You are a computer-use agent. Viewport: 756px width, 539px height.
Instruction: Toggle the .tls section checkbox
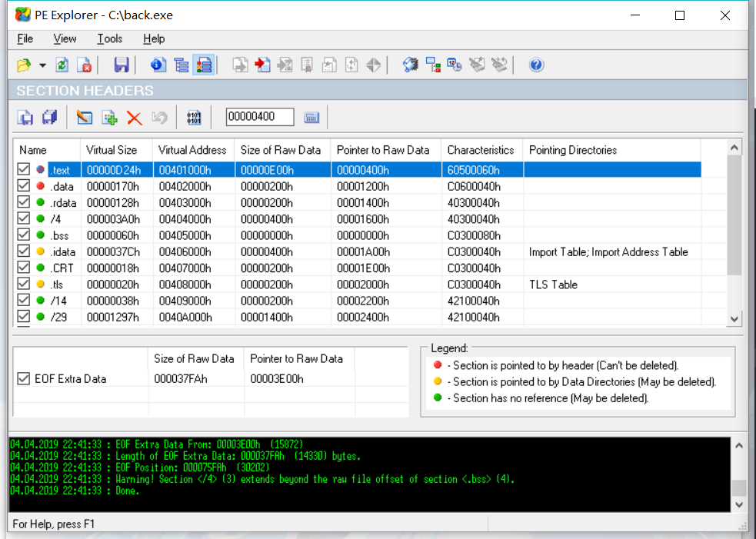(x=24, y=284)
